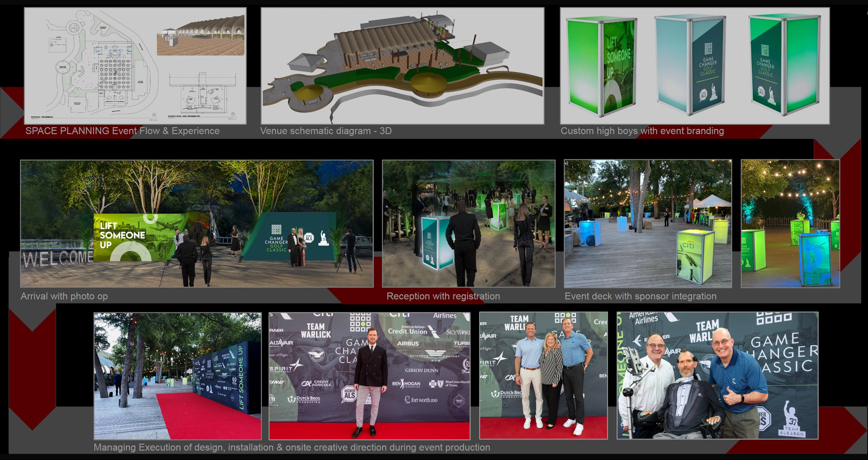Click the 3D venue schematic image
This screenshot has width=868, height=460.
pos(402,66)
